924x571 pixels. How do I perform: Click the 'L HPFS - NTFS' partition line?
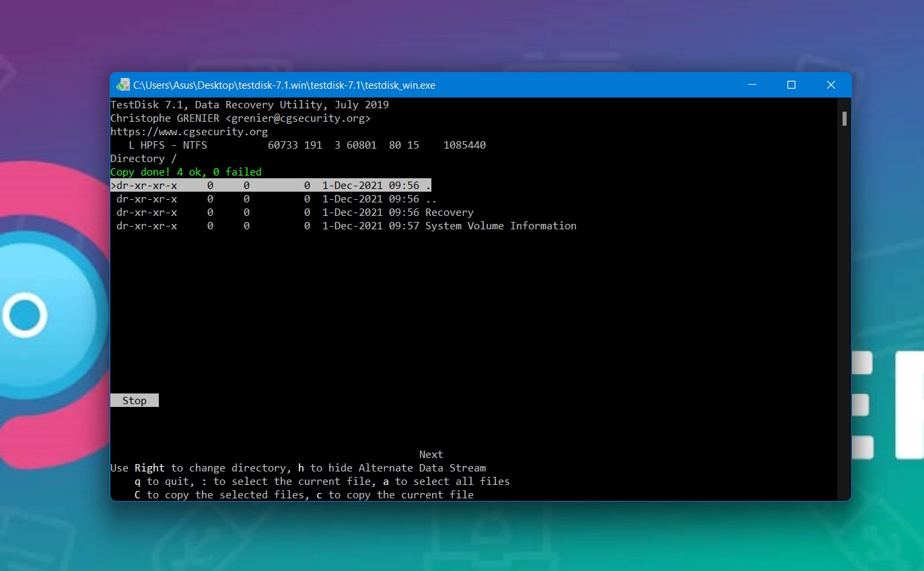[x=307, y=145]
